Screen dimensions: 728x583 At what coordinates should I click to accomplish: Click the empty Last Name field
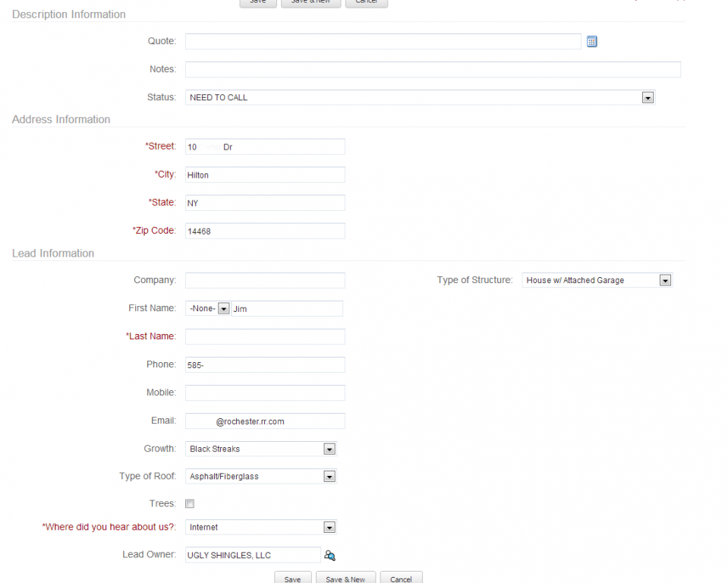click(x=265, y=337)
